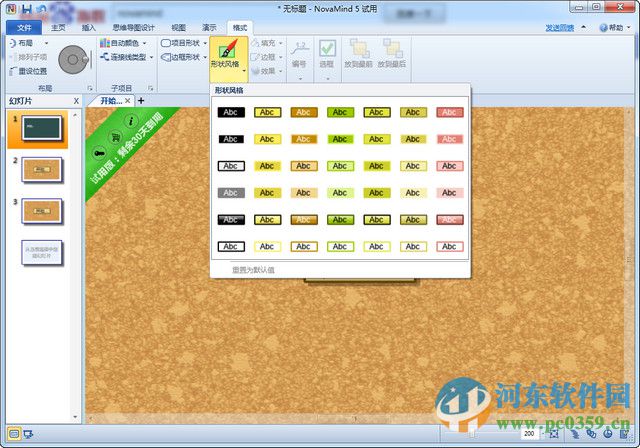Select the white black-outlined Abc style in bottom row
640x448 pixels.
pyautogui.click(x=231, y=246)
